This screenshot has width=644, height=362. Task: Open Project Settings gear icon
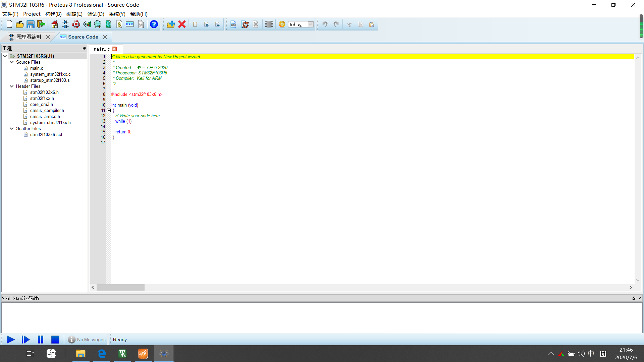pyautogui.click(x=282, y=24)
